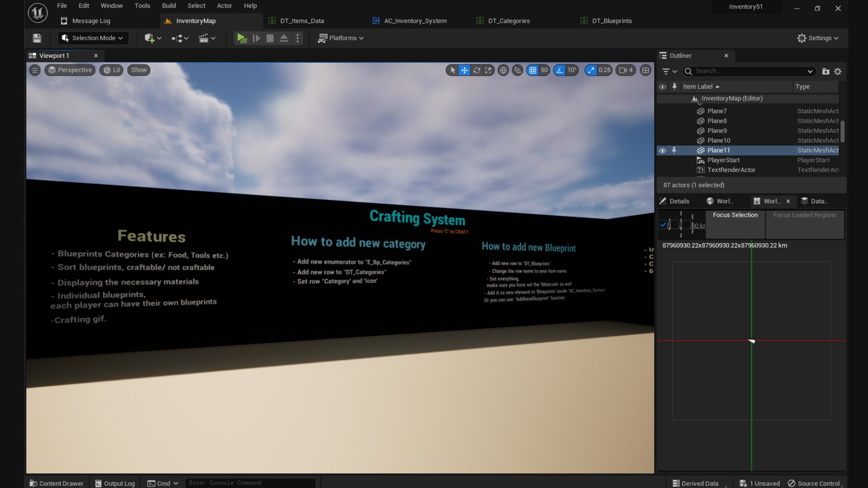The width and height of the screenshot is (868, 488).
Task: Toggle grid snapping in viewport
Action: (533, 70)
